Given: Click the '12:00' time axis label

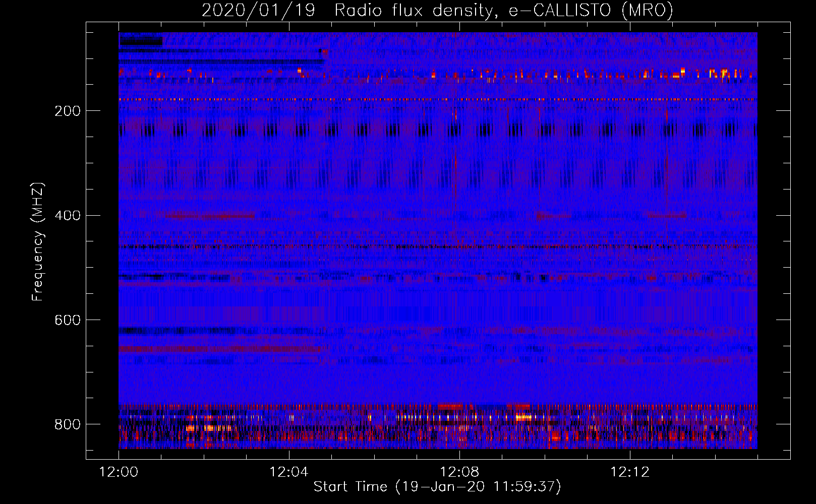Looking at the screenshot, I should [119, 472].
